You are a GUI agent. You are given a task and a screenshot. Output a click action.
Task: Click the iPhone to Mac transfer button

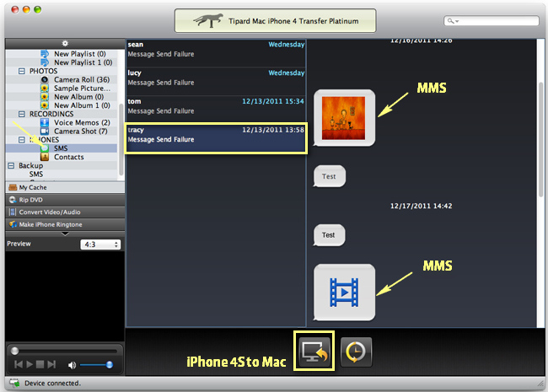click(x=314, y=352)
